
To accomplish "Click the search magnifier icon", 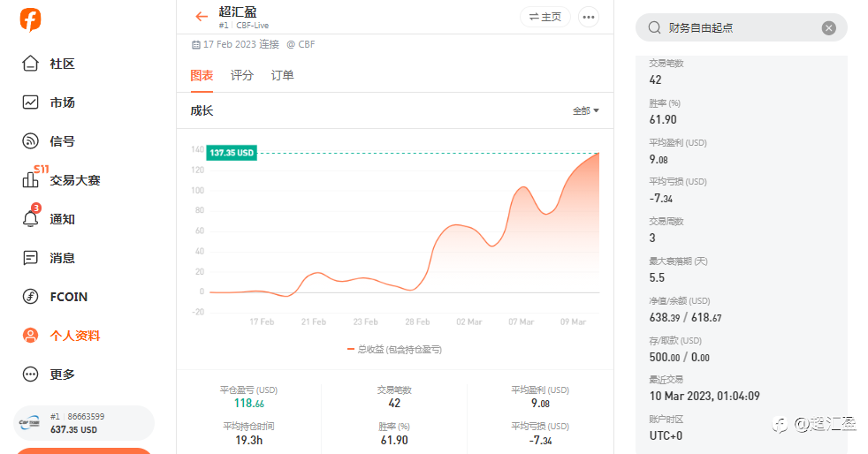I will click(654, 27).
